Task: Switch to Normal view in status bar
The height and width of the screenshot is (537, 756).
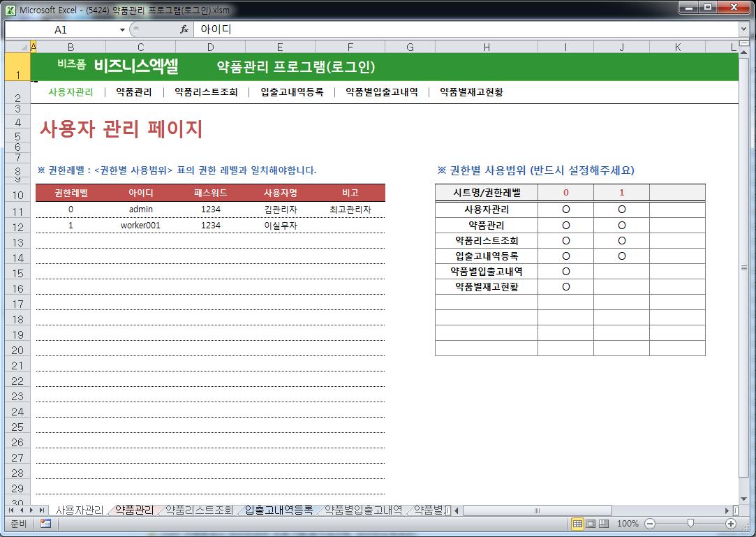Action: [x=577, y=524]
